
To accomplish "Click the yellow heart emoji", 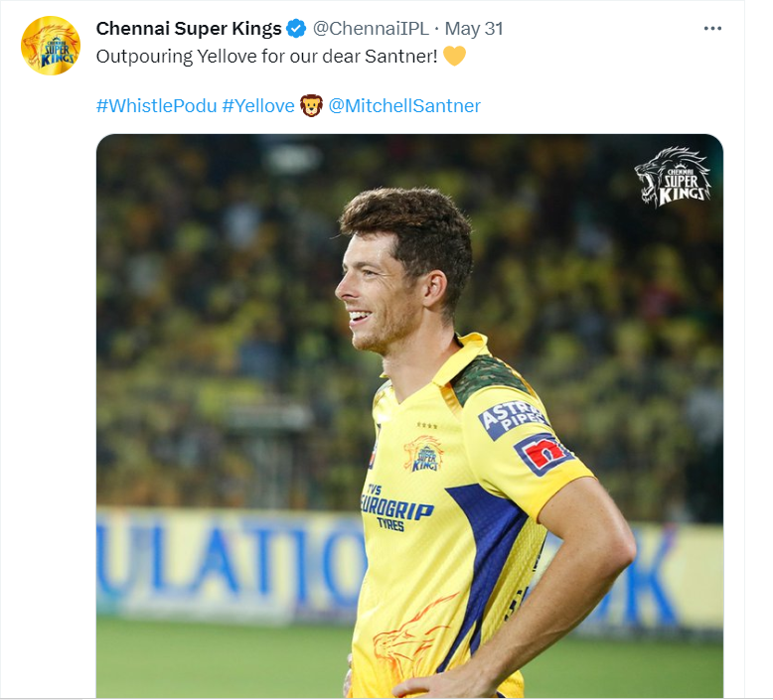I will tap(454, 56).
